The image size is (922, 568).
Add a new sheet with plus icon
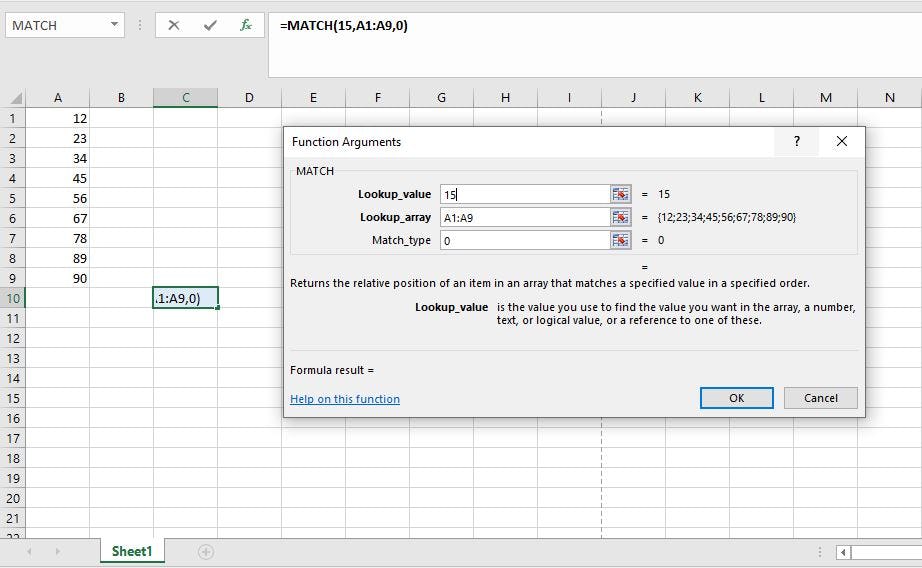(x=205, y=552)
